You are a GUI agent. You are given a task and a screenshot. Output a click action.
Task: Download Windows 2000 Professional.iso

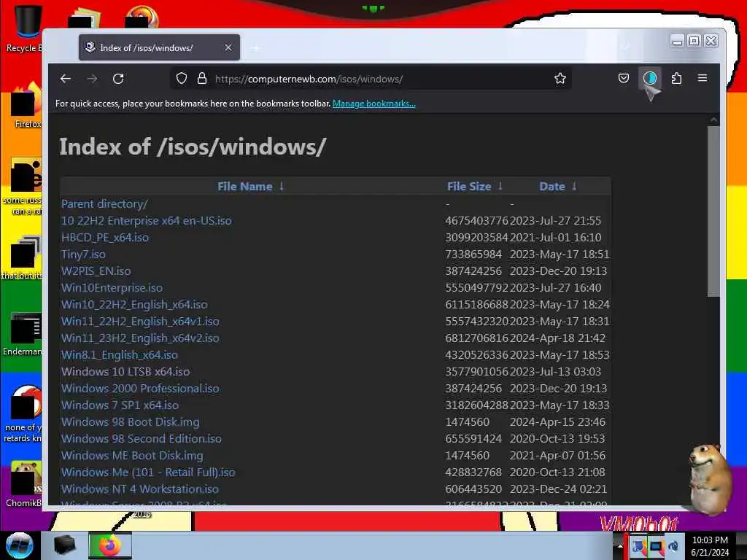coord(140,388)
